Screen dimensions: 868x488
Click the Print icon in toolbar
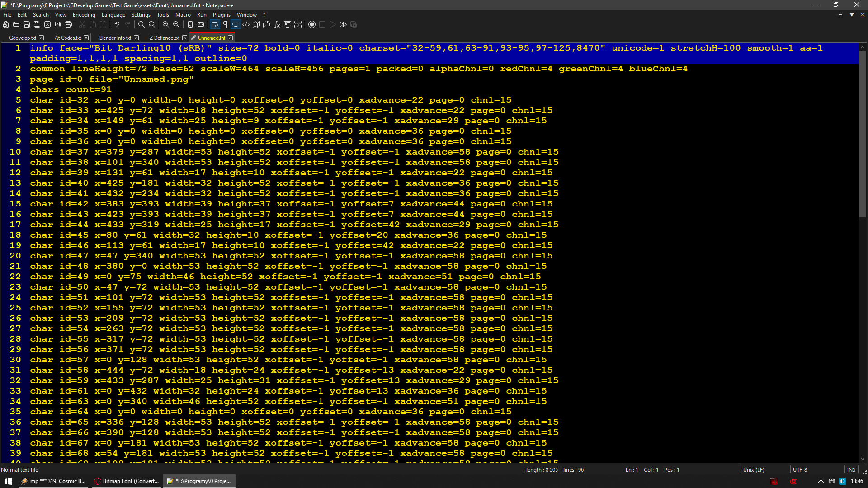(68, 24)
